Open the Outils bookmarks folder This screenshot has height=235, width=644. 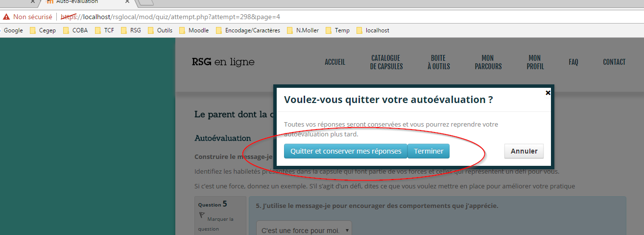coord(160,30)
